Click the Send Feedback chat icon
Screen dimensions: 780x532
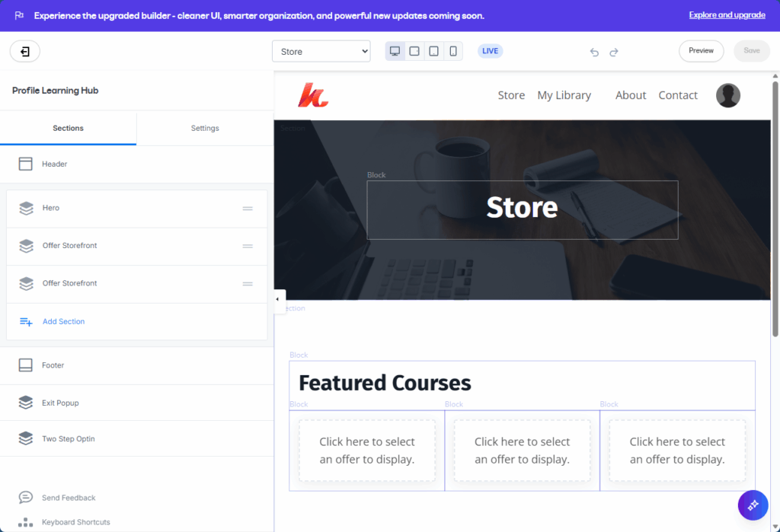tap(26, 498)
